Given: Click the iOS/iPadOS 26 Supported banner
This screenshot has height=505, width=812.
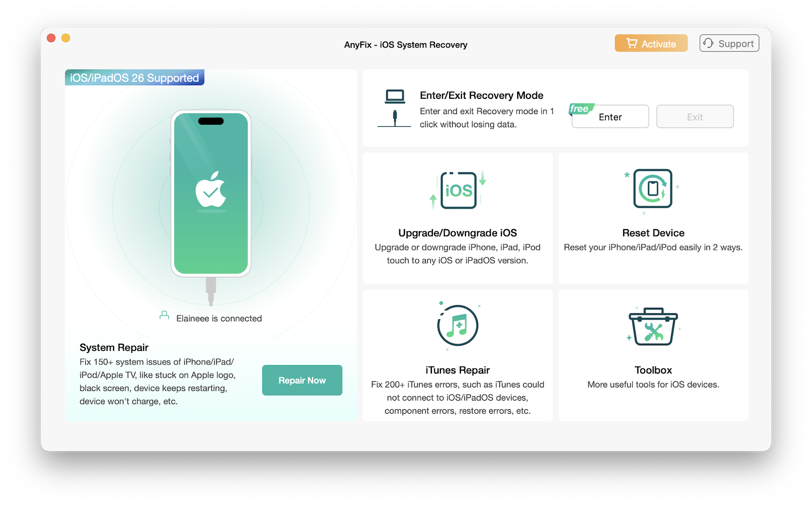Looking at the screenshot, I should (134, 78).
